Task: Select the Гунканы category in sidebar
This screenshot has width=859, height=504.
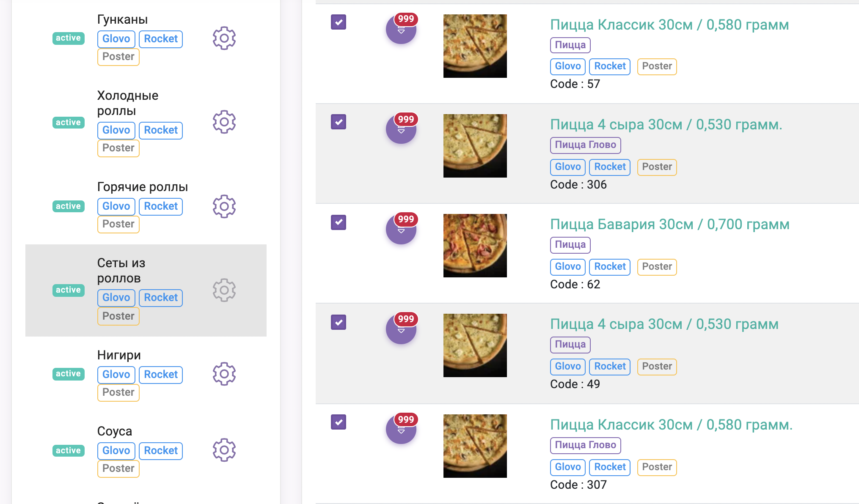Action: (122, 19)
